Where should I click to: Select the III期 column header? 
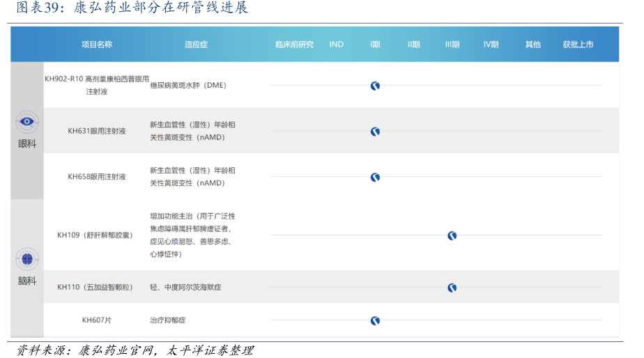click(452, 45)
